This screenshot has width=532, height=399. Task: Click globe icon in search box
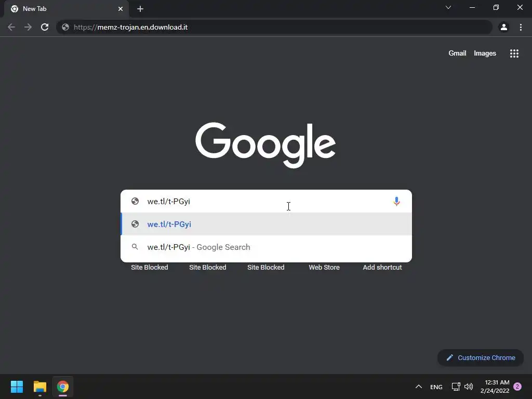[x=135, y=201]
